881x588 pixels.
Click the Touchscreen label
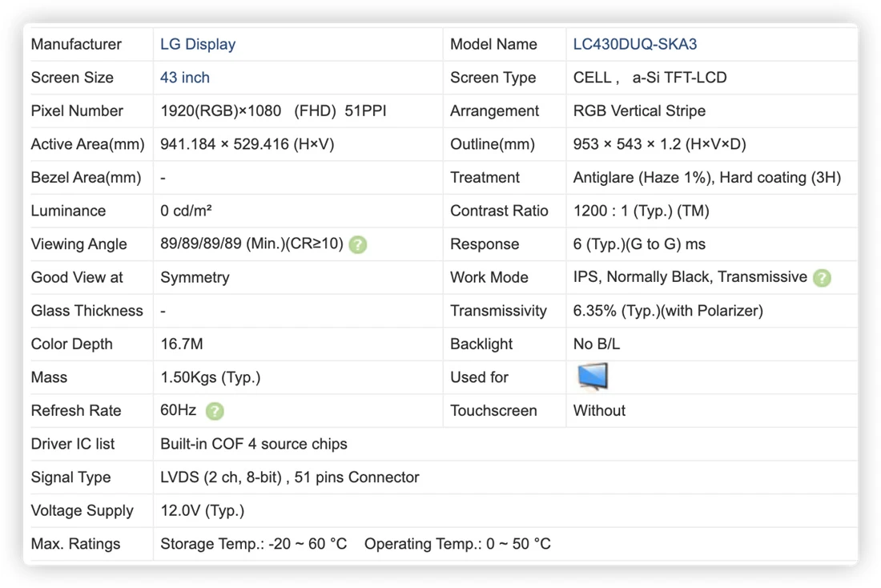click(x=494, y=411)
